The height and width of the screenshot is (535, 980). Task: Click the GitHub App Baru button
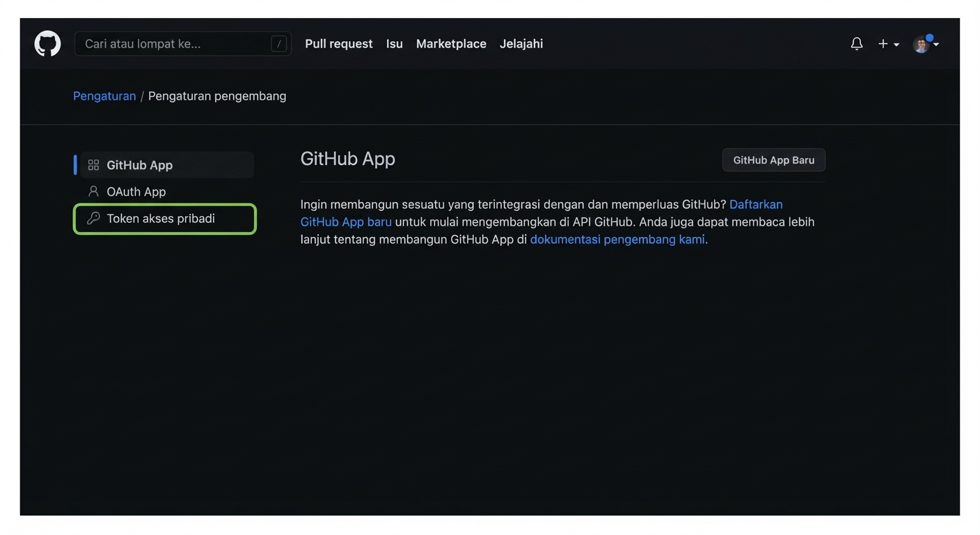coord(774,160)
